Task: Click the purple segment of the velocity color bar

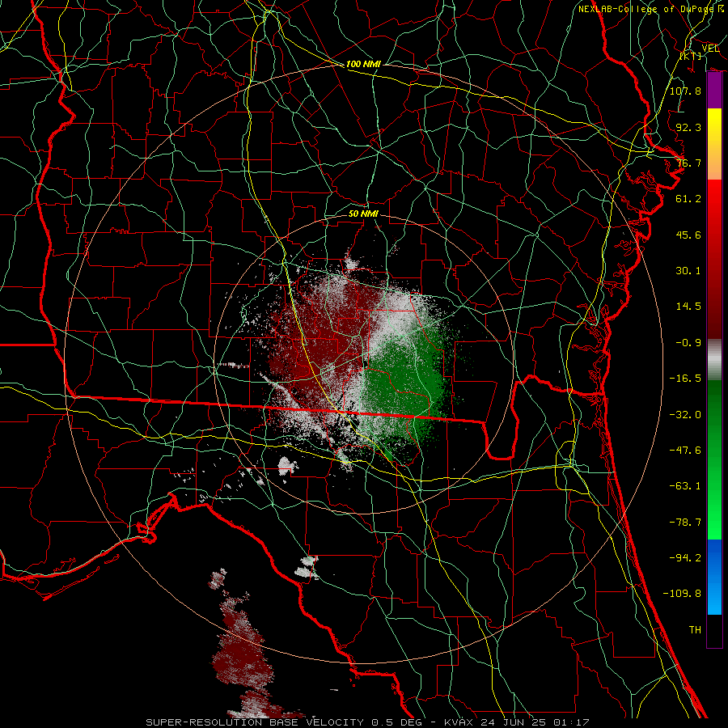Action: 714,91
